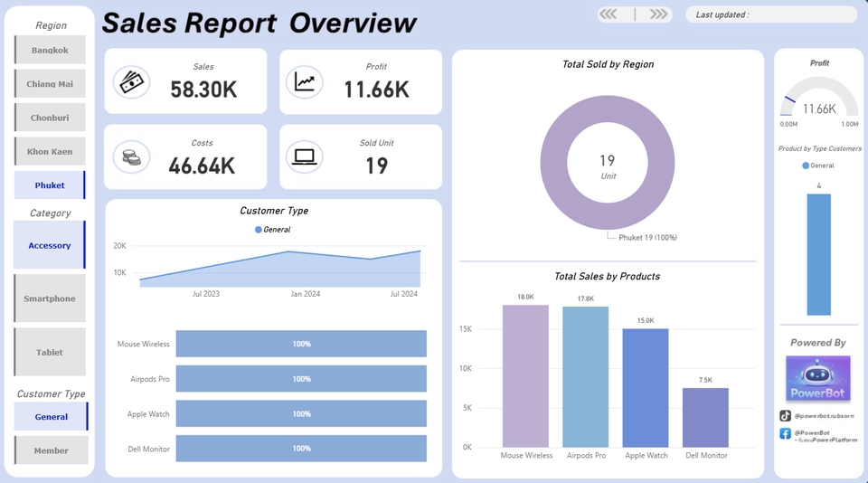Filter region to Bangkok
Viewport: 868px width, 483px height.
coord(50,50)
